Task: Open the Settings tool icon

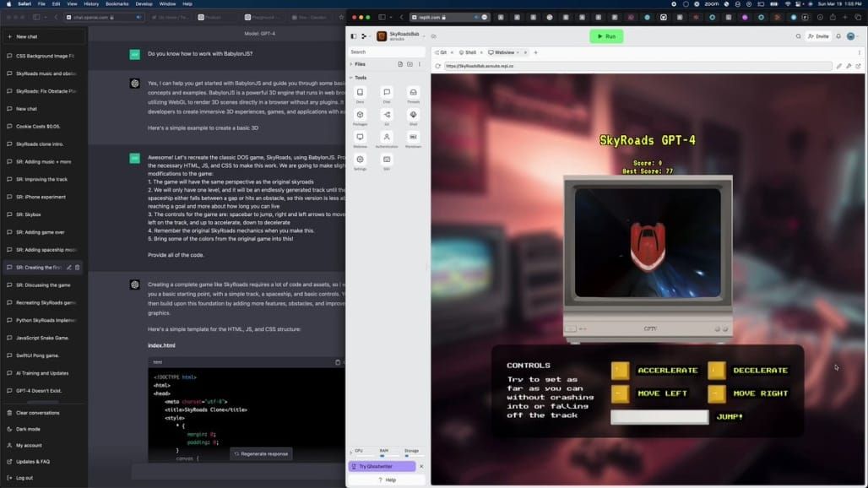Action: tap(361, 159)
